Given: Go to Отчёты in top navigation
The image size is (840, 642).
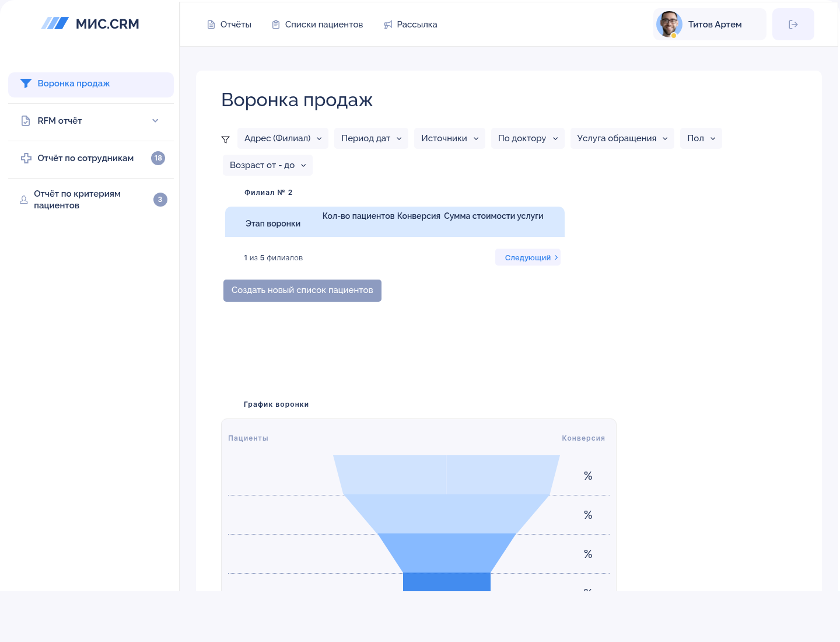Looking at the screenshot, I should (229, 25).
